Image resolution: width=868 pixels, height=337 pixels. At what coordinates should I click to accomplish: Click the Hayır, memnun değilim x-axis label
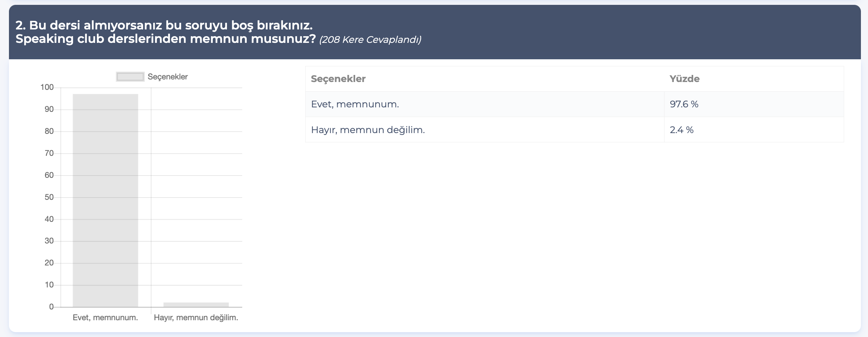pyautogui.click(x=196, y=318)
